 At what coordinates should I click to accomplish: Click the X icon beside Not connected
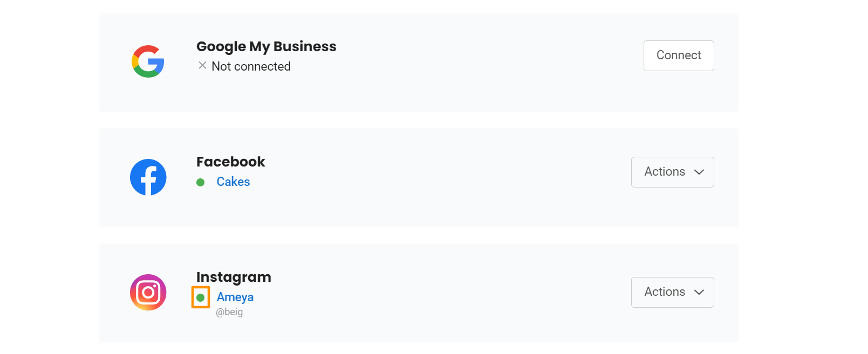pyautogui.click(x=202, y=66)
